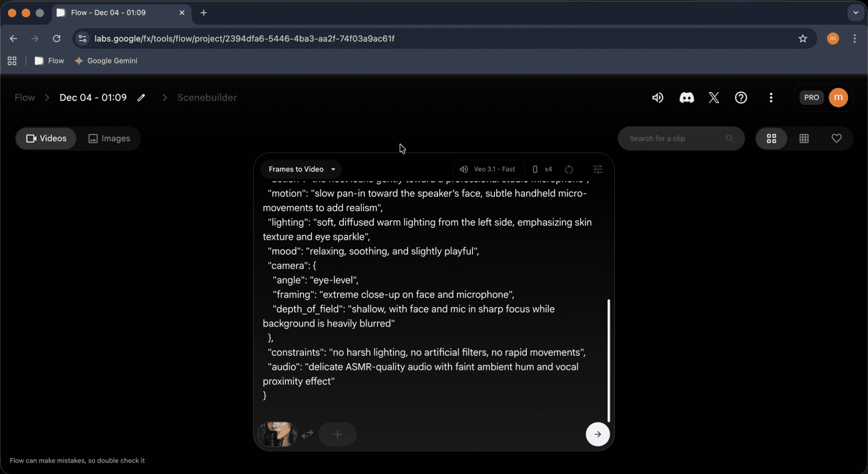Submit prompt with the arrow button
Screen dimensions: 868x474
[597, 434]
